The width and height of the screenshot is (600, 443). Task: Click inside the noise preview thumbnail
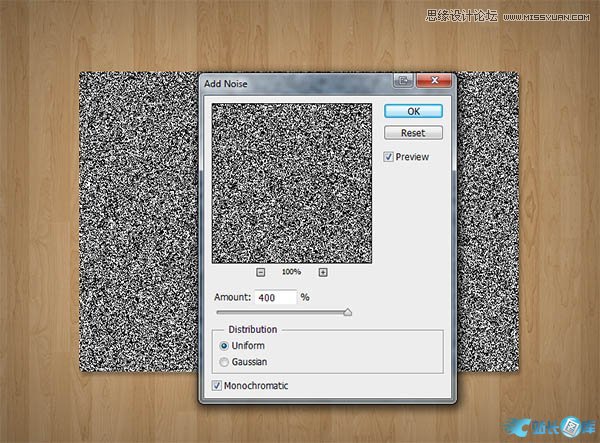click(x=292, y=182)
